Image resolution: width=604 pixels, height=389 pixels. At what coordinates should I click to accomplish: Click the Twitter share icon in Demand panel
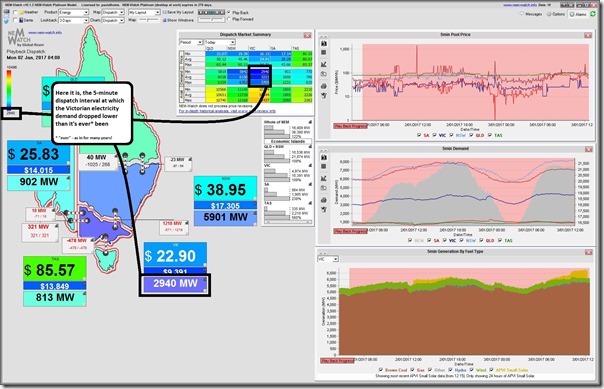[x=324, y=210]
